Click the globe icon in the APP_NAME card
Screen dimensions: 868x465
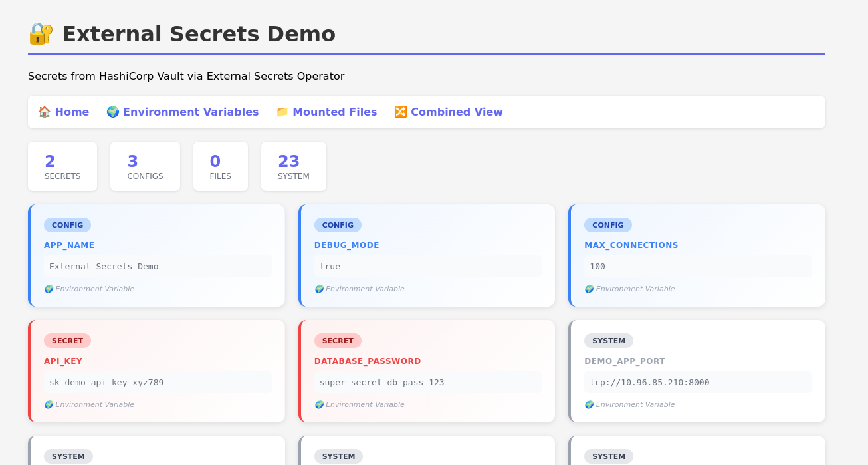(x=49, y=289)
